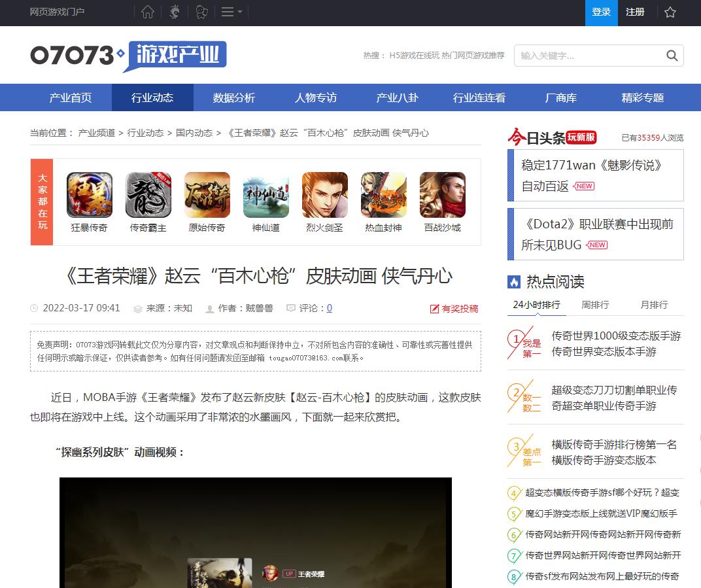Image resolution: width=701 pixels, height=588 pixels.
Task: Click the dragon icon in top bar
Action: tap(175, 12)
